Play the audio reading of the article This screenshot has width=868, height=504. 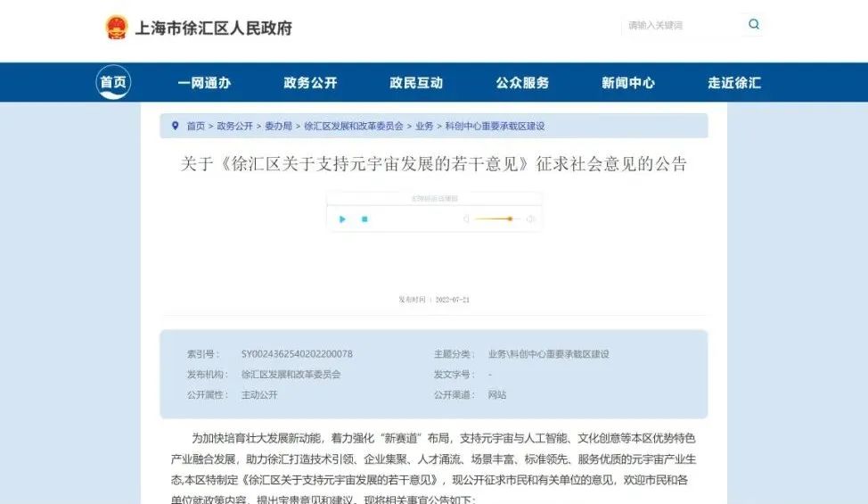[342, 219]
